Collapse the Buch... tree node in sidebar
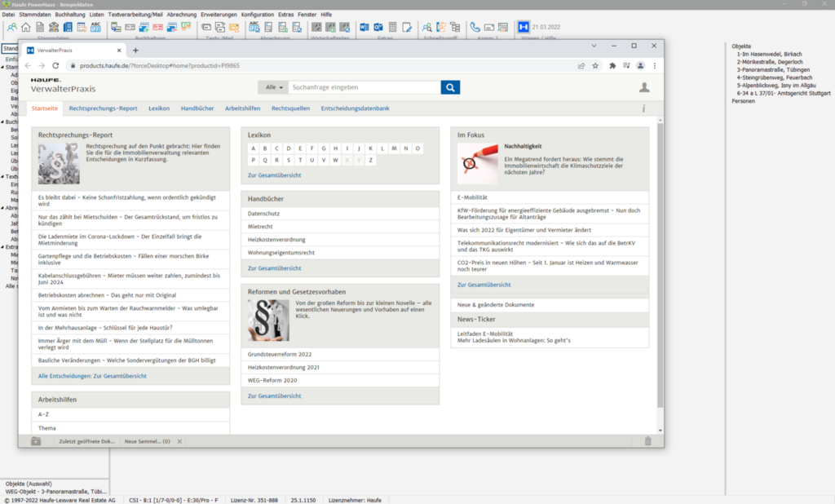Viewport: 835px width, 504px height. (2, 122)
